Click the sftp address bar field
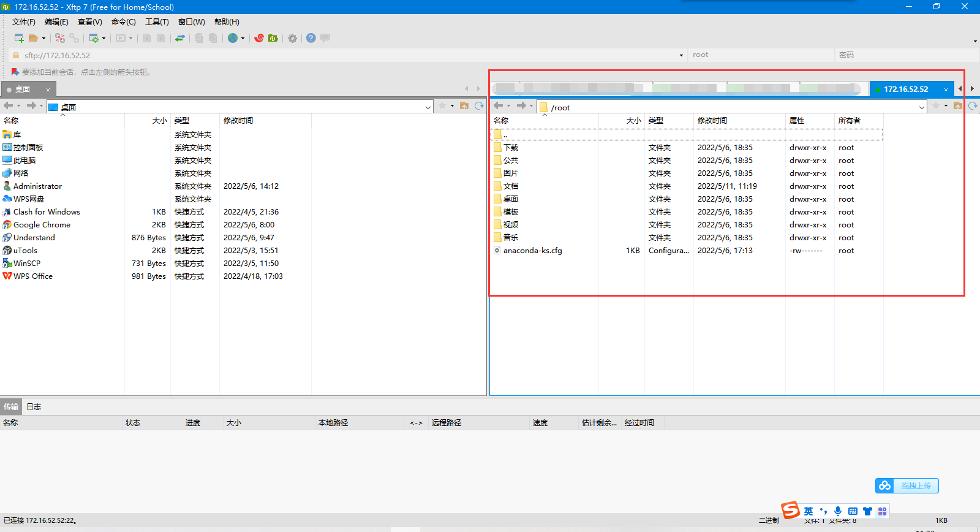This screenshot has height=532, width=980. (x=349, y=55)
